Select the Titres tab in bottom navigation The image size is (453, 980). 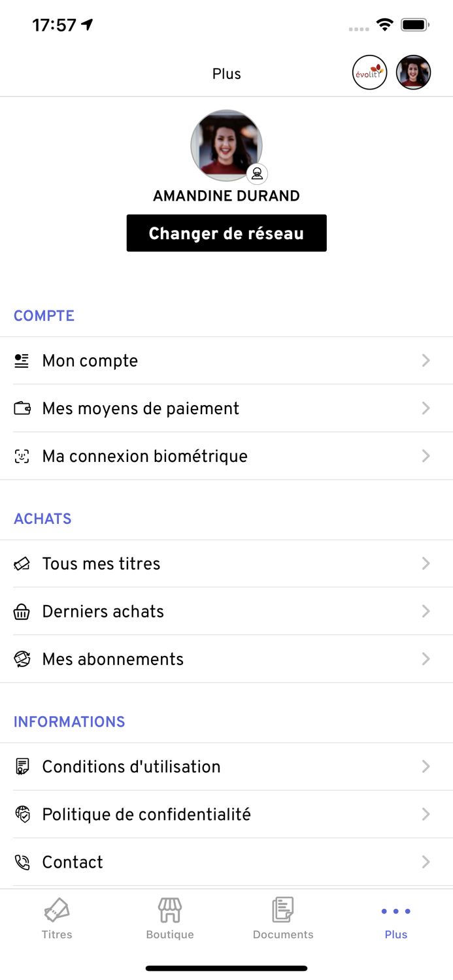click(x=57, y=918)
